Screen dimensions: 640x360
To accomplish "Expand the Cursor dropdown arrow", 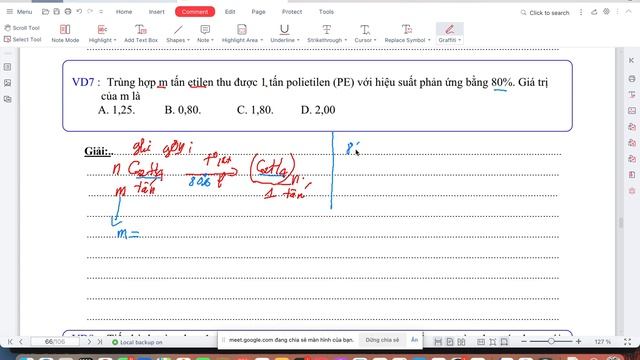I will 375,40.
